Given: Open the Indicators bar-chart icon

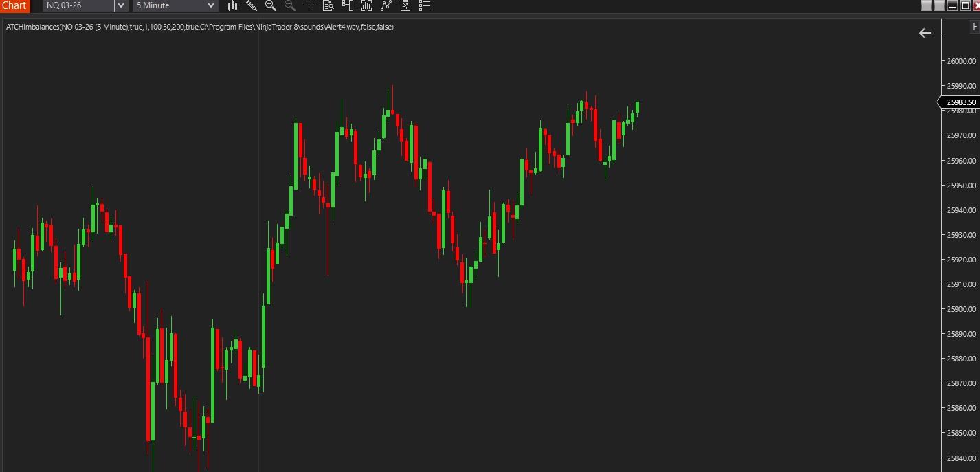Looking at the screenshot, I should (367, 5).
